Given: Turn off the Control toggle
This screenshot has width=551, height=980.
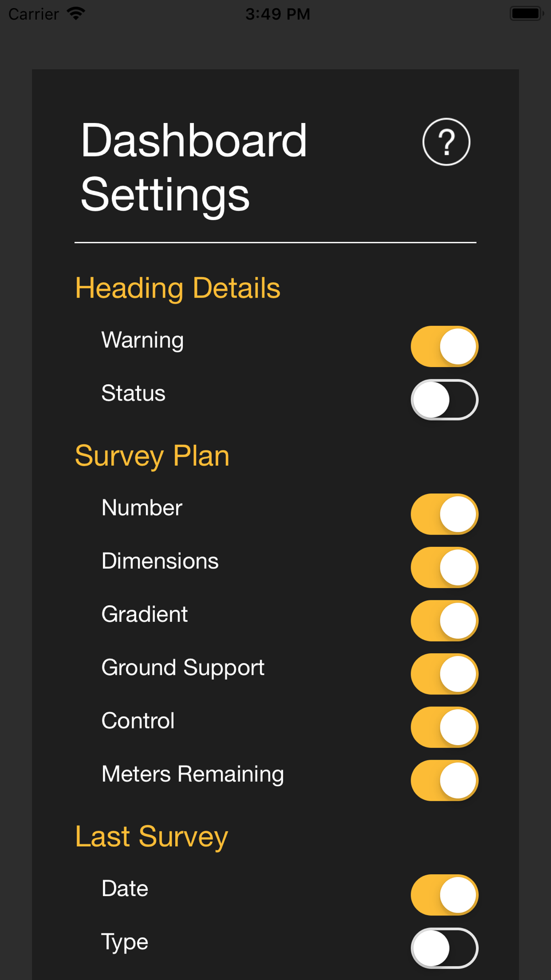Looking at the screenshot, I should [444, 728].
